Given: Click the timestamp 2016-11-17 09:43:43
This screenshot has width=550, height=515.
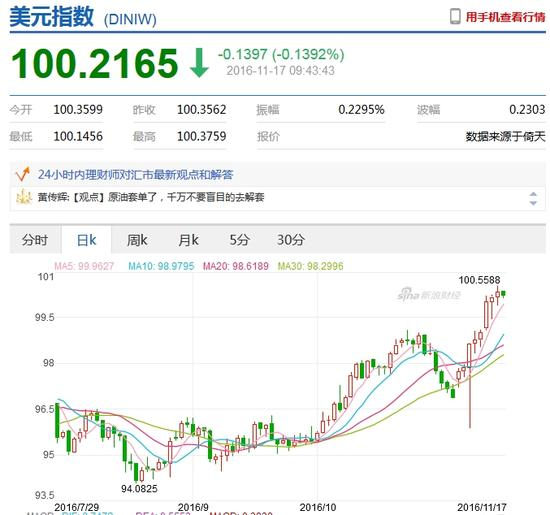Looking at the screenshot, I should coord(281,71).
